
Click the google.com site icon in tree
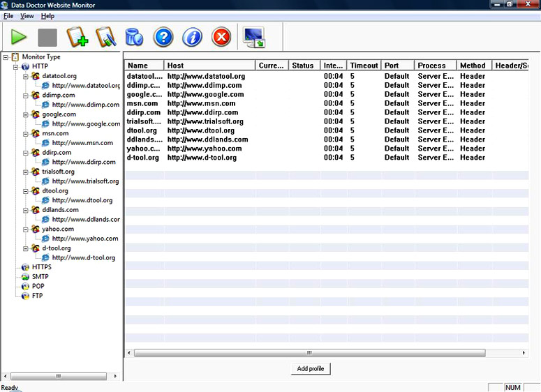[x=36, y=114]
